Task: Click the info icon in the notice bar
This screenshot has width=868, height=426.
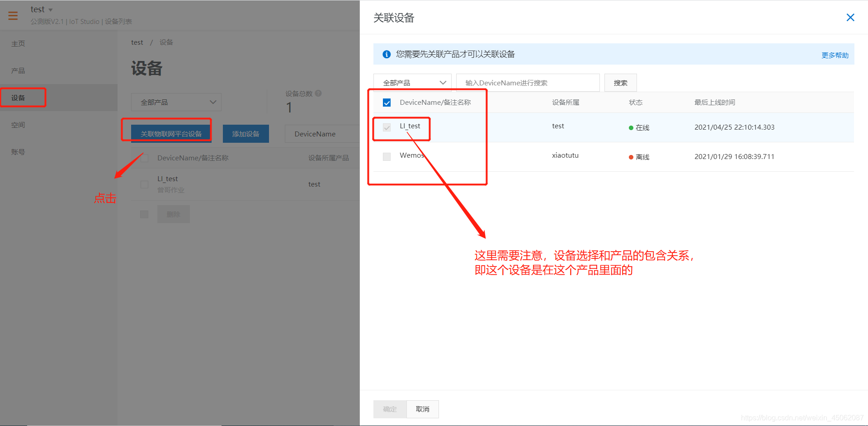Action: 387,54
